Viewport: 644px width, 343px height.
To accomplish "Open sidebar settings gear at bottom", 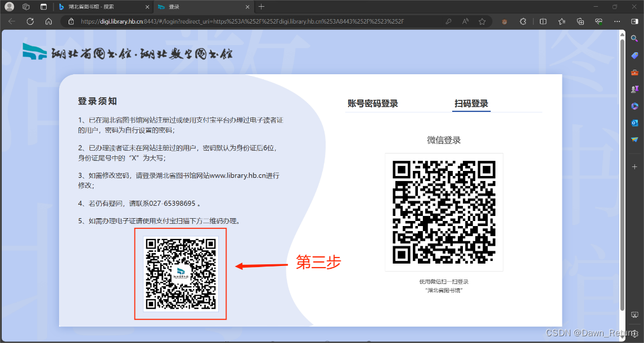I will point(634,333).
